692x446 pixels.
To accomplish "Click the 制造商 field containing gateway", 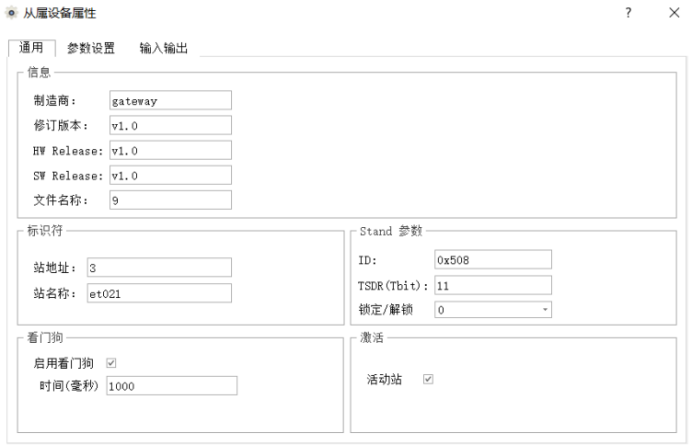I will click(170, 101).
